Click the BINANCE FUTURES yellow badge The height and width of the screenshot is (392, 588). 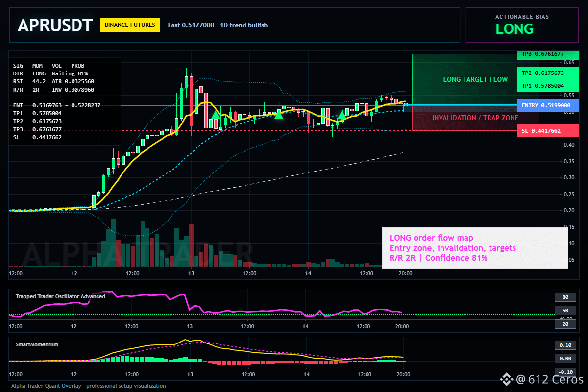click(x=130, y=25)
